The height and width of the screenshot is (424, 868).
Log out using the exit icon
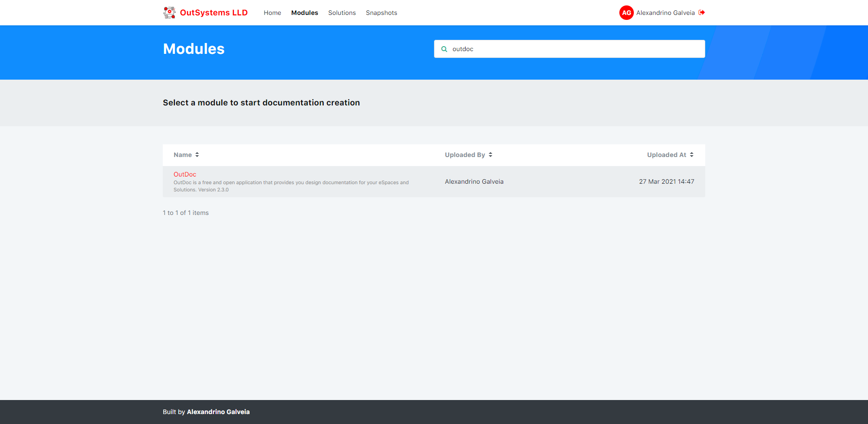point(702,13)
